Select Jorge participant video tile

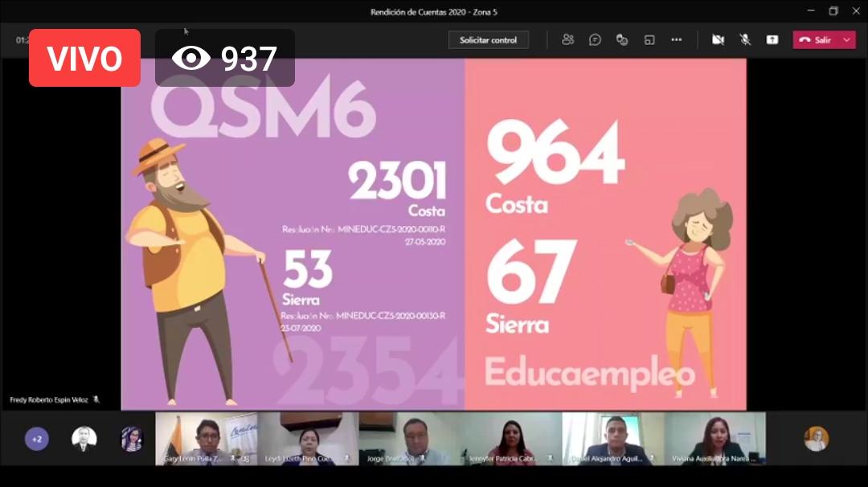coord(409,439)
